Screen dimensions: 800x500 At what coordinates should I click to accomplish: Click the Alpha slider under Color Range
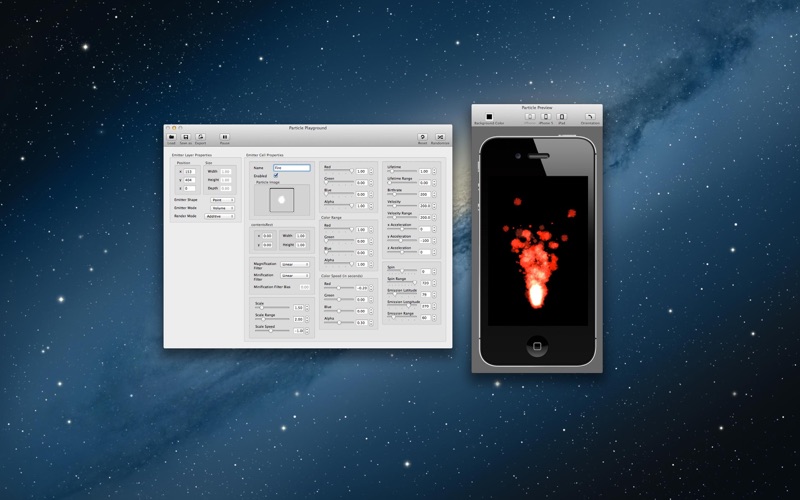point(339,264)
